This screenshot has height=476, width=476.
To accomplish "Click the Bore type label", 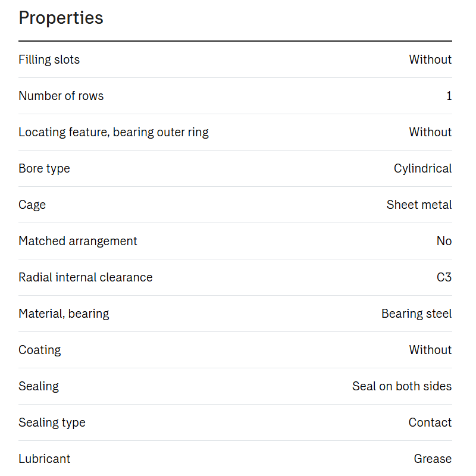I will [x=44, y=168].
